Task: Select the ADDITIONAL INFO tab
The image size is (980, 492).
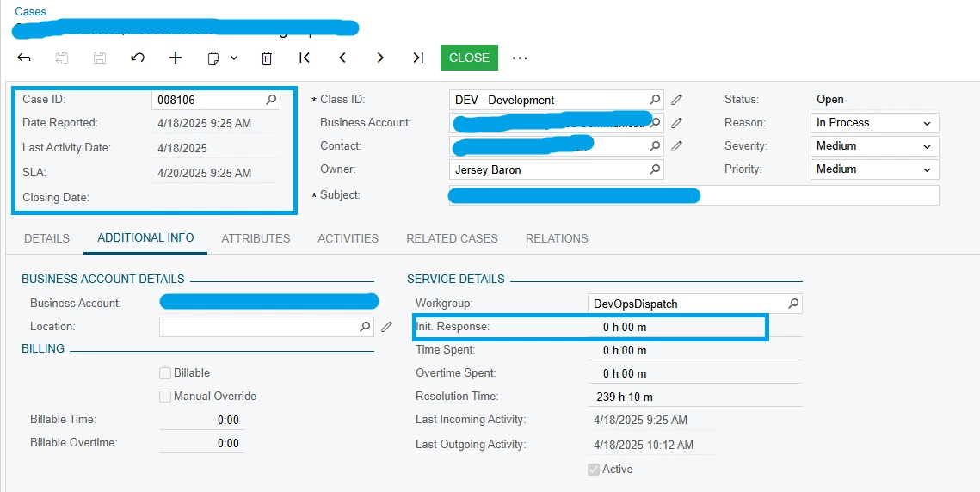Action: click(x=145, y=238)
